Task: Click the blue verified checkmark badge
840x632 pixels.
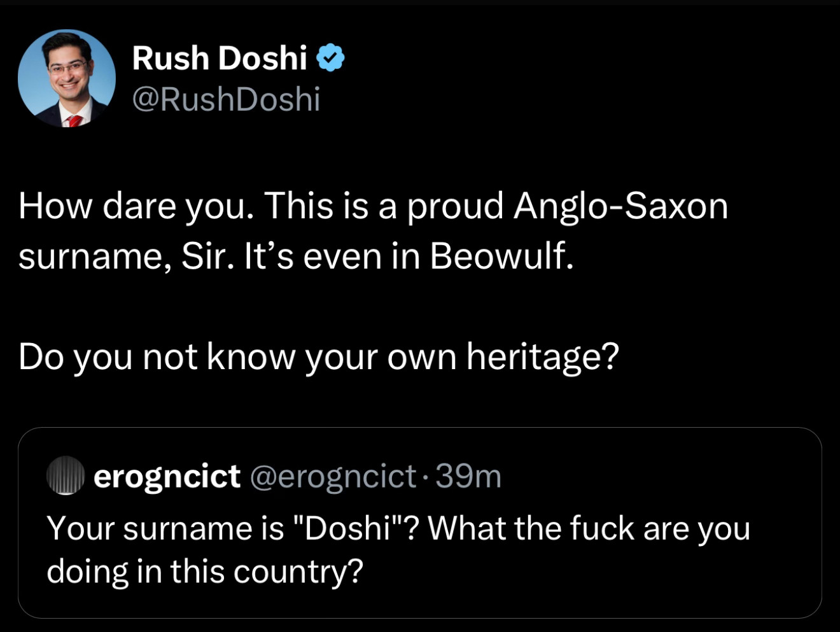Action: [330, 58]
